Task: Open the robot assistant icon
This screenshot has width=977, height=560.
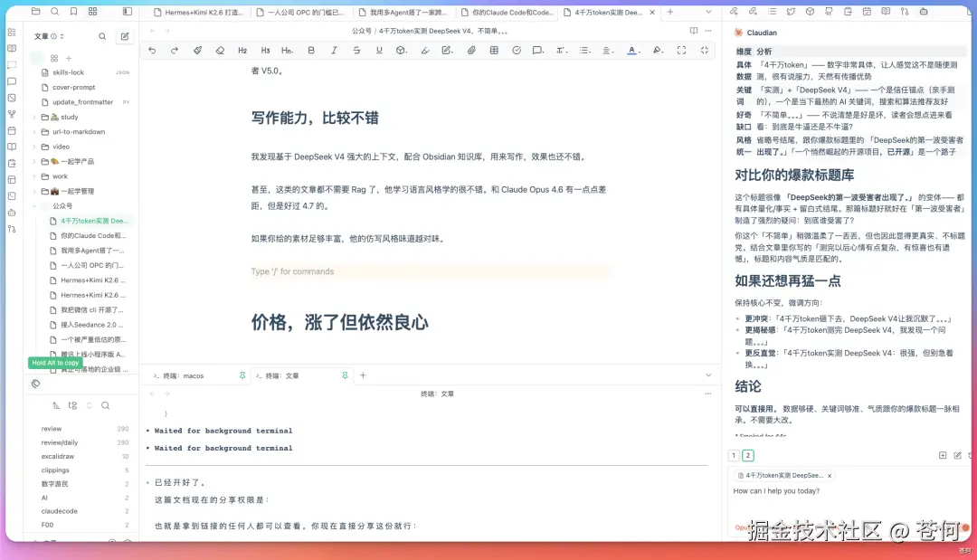Action: pyautogui.click(x=924, y=11)
